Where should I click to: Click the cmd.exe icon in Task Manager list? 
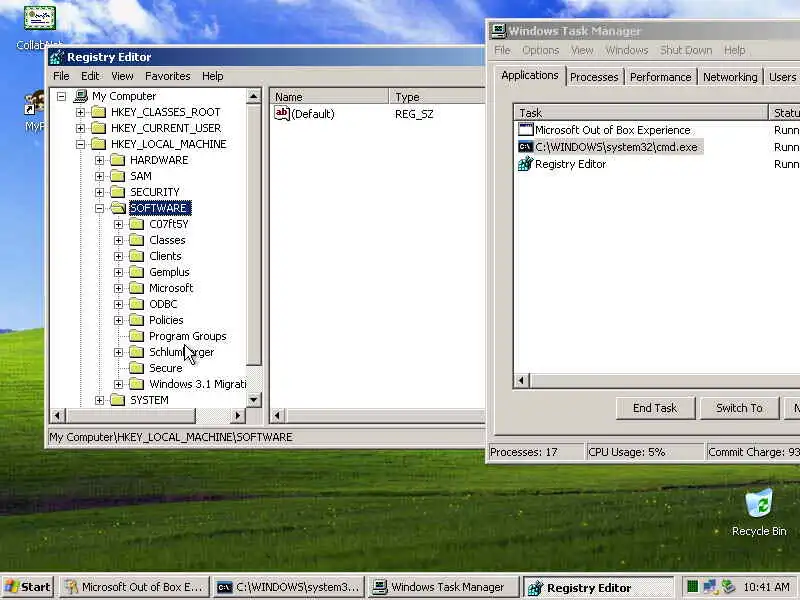click(526, 147)
